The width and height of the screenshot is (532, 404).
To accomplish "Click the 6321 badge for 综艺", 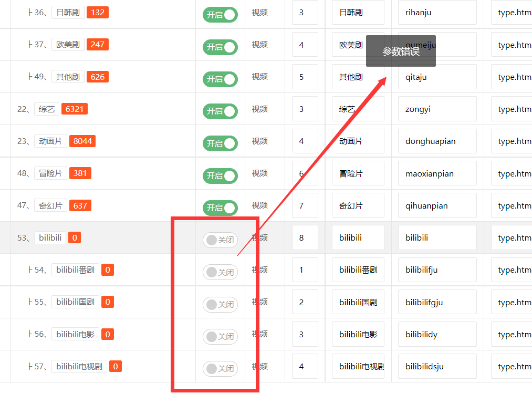I will click(x=74, y=108).
